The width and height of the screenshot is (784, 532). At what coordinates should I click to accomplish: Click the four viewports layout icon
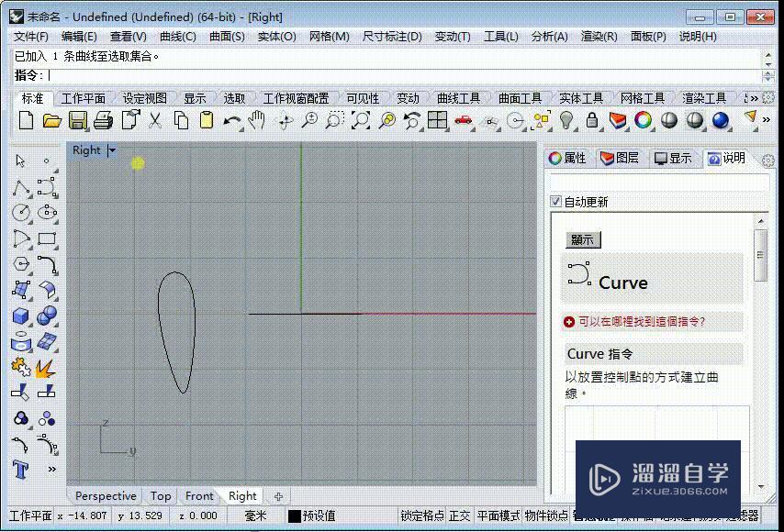point(438,120)
